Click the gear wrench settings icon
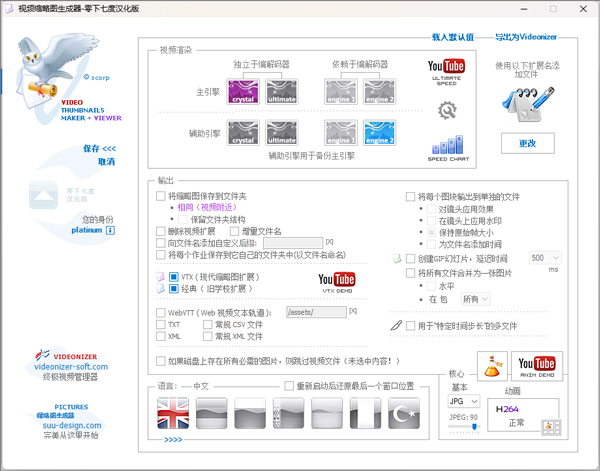The width and height of the screenshot is (600, 471). point(447,111)
